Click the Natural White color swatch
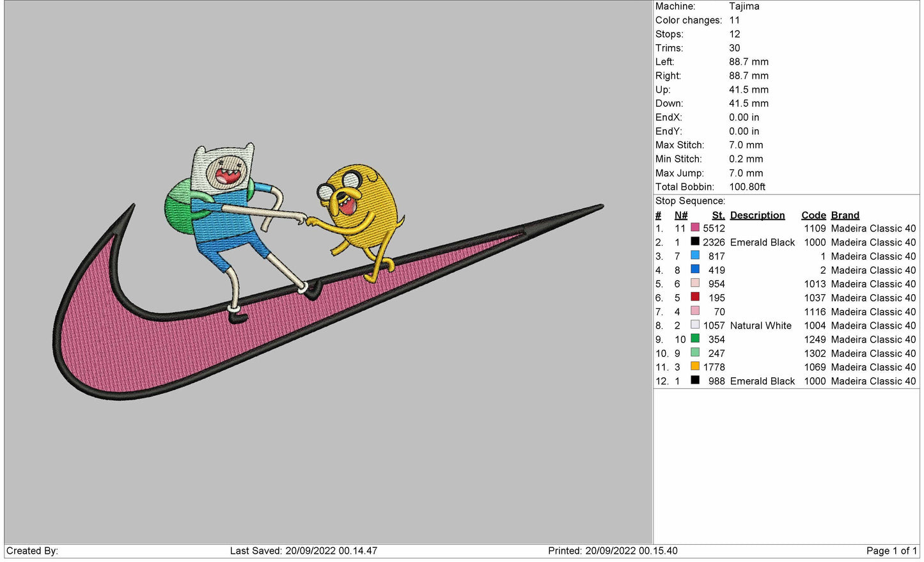The image size is (924, 562). point(695,325)
